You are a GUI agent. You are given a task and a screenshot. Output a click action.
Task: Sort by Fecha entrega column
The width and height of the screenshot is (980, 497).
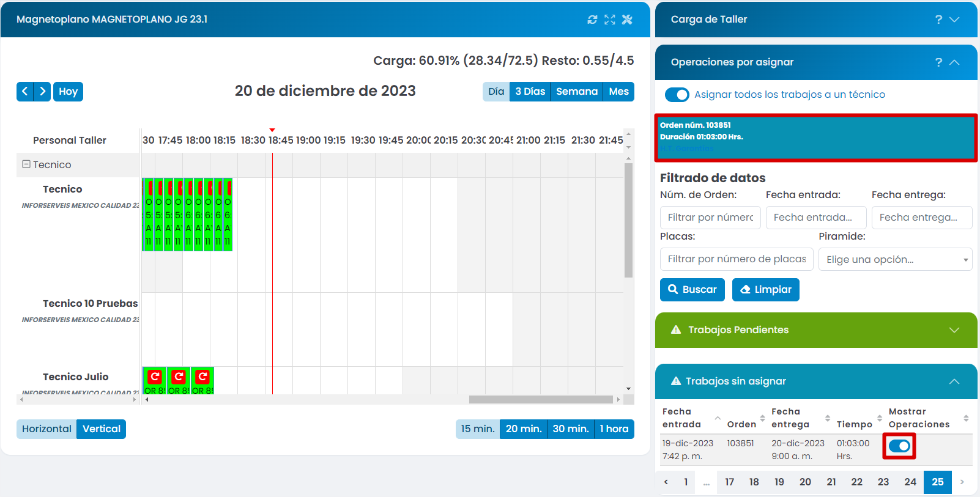(827, 418)
